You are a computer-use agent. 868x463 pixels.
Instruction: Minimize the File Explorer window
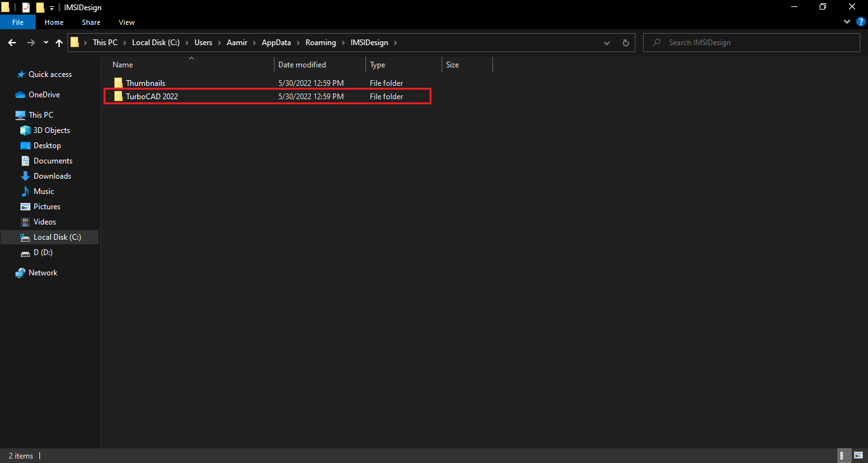(794, 7)
